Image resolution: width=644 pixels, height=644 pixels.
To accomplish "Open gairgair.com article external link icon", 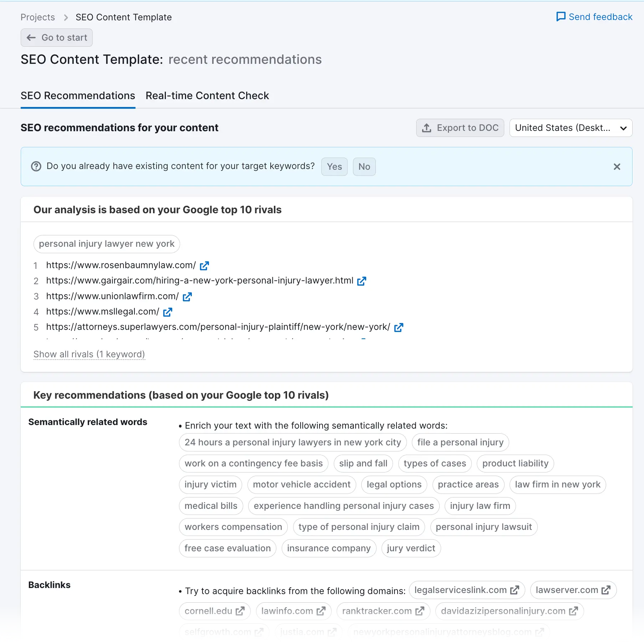I will [362, 281].
